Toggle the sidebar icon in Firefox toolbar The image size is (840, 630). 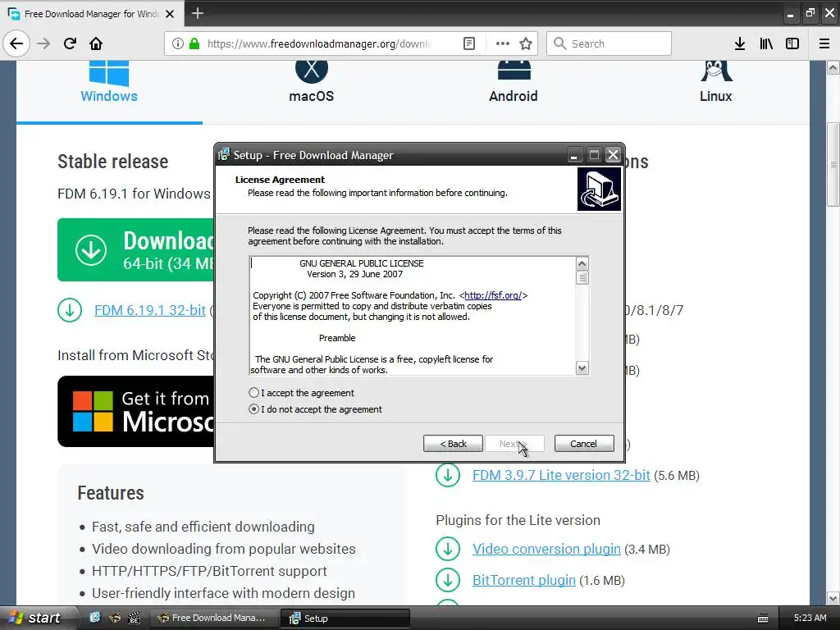(792, 43)
